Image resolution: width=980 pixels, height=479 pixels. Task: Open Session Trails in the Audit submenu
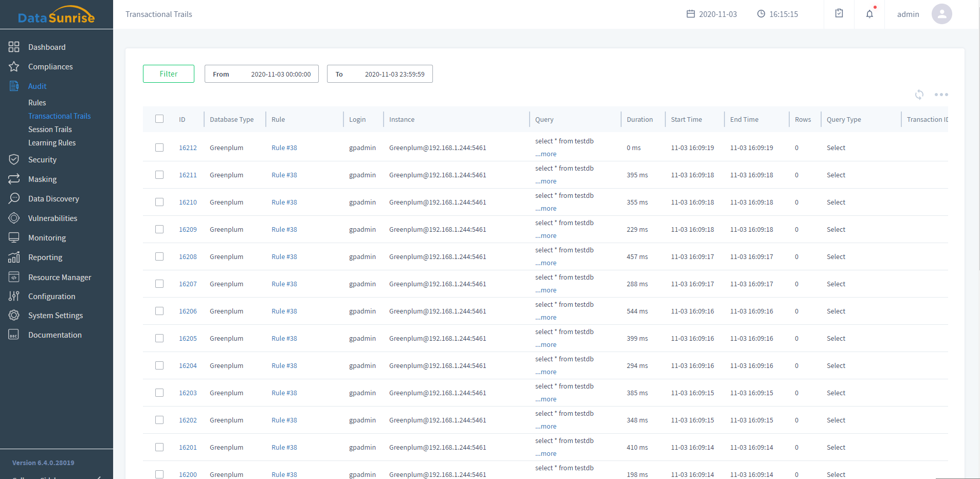50,130
